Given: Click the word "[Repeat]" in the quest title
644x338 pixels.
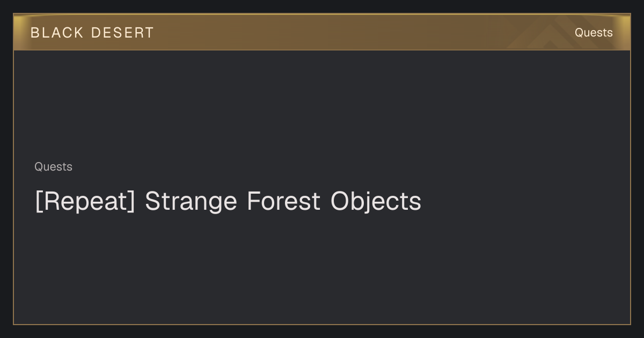Looking at the screenshot, I should [85, 201].
